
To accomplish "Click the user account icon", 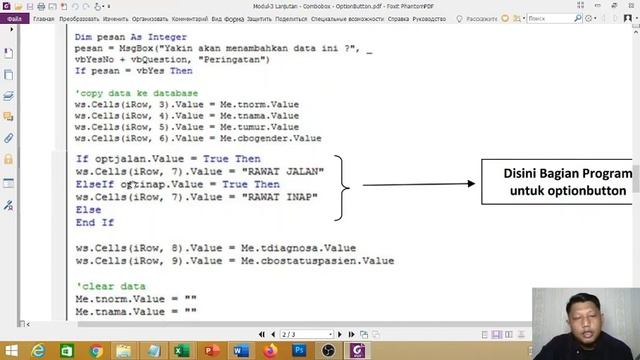I will tap(628, 18).
